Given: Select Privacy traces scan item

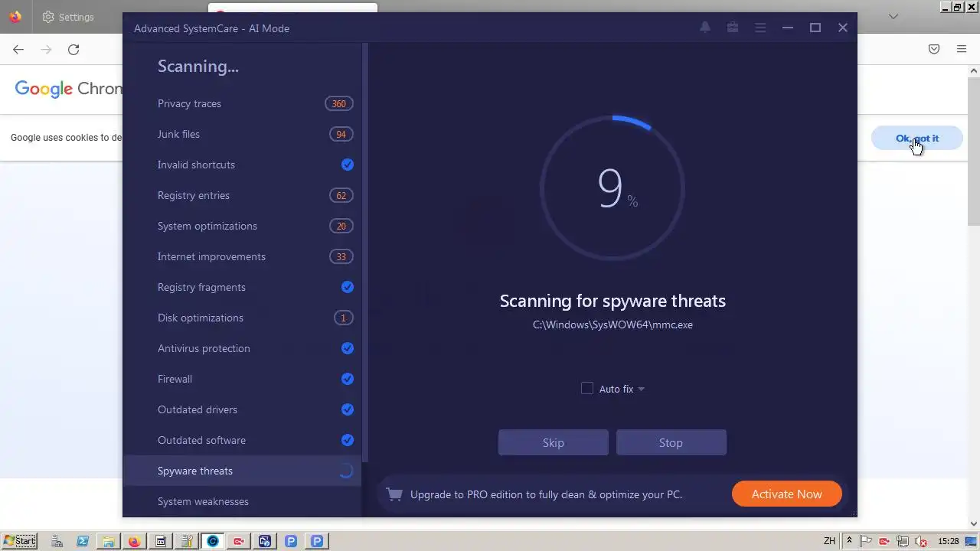Looking at the screenshot, I should (x=242, y=103).
